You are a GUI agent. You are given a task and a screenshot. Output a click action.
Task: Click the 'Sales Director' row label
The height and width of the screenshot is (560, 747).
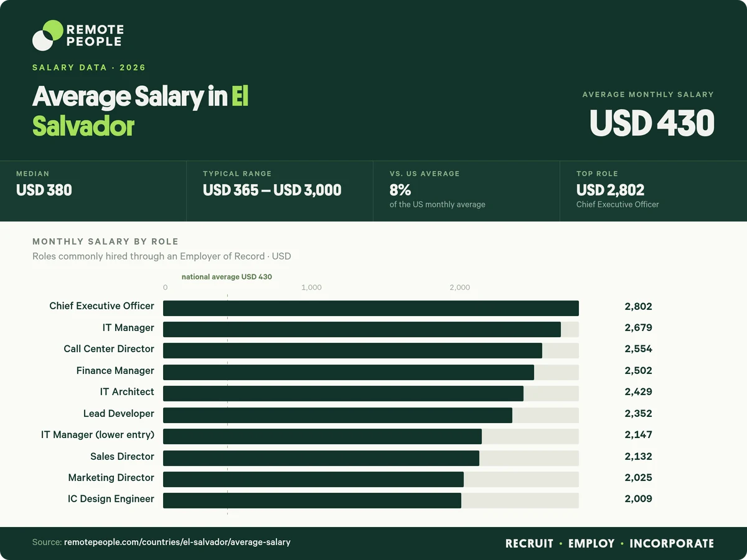pyautogui.click(x=122, y=457)
